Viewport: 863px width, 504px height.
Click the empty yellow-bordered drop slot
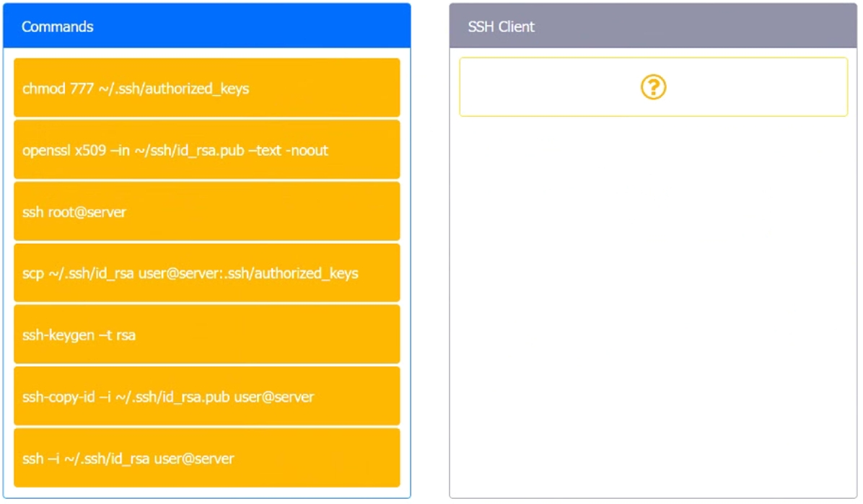pyautogui.click(x=653, y=87)
